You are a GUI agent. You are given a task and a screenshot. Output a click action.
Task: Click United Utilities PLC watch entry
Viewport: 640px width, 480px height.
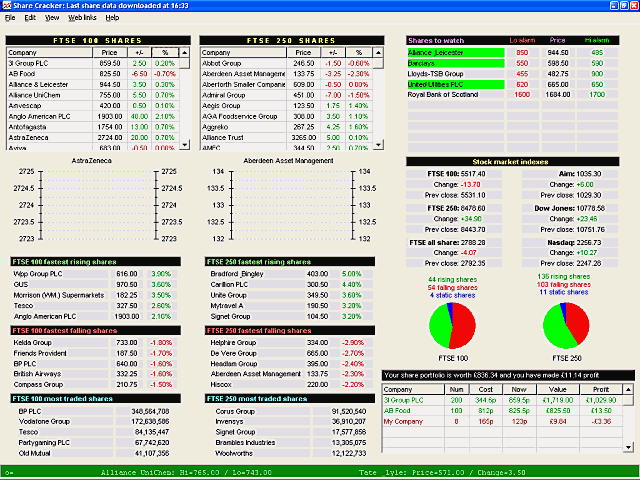(x=456, y=84)
